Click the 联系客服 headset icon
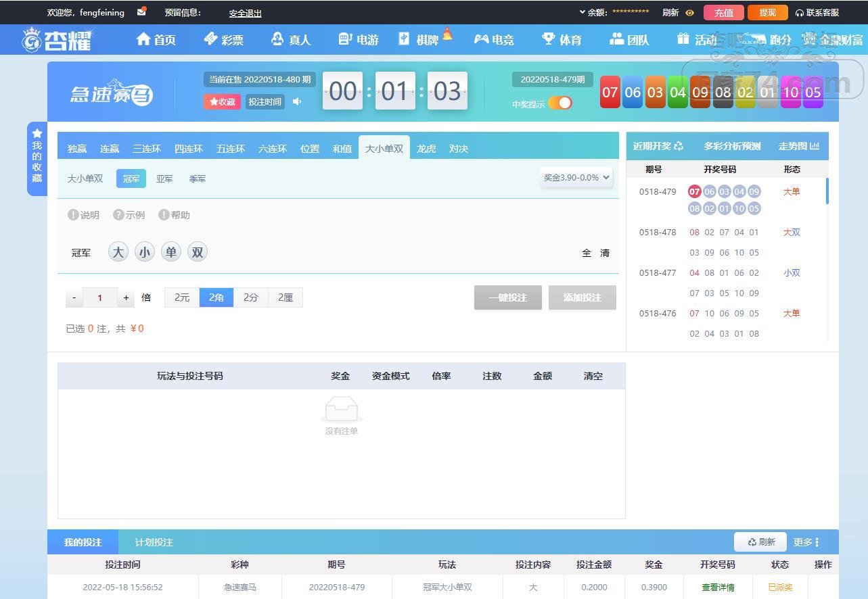The image size is (868, 599). (800, 13)
